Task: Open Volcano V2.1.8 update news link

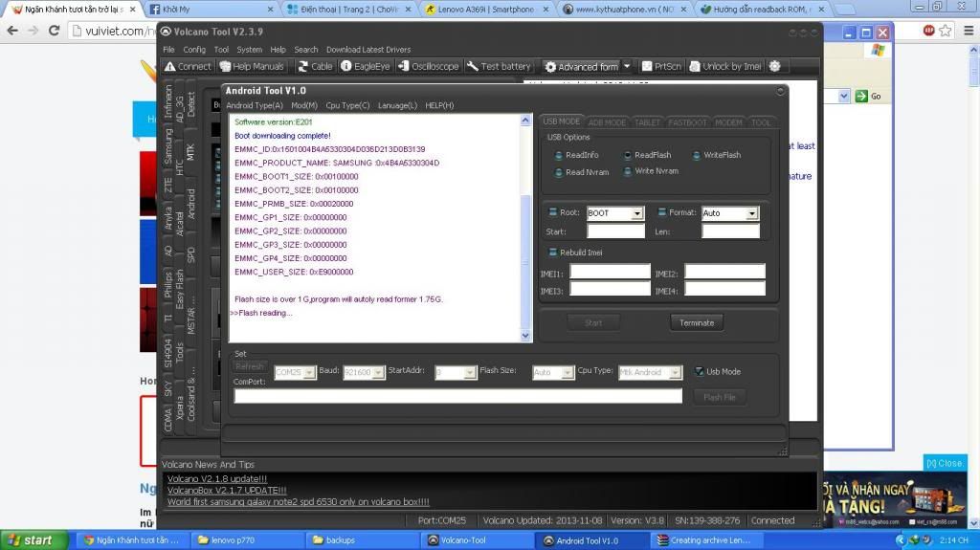Action: tap(217, 479)
